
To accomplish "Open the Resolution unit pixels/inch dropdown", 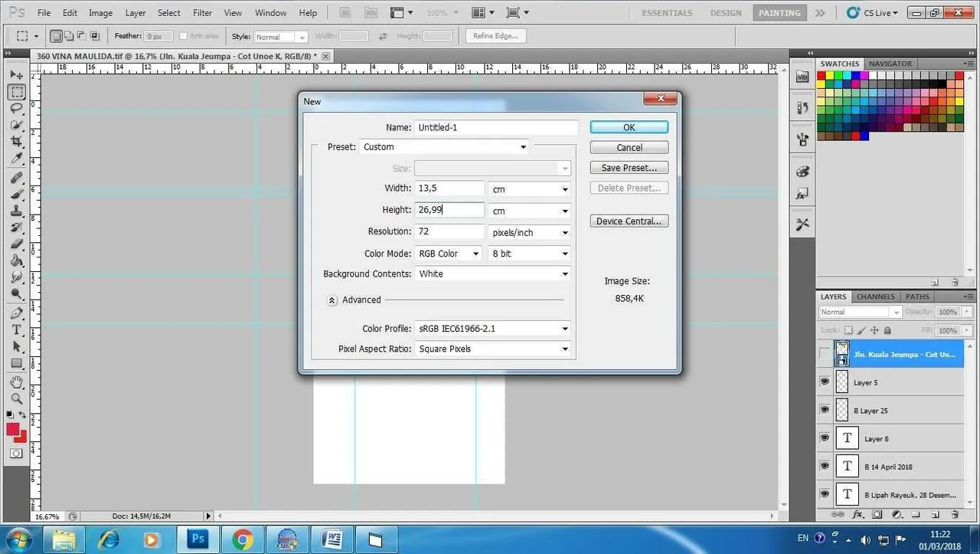I will [530, 232].
